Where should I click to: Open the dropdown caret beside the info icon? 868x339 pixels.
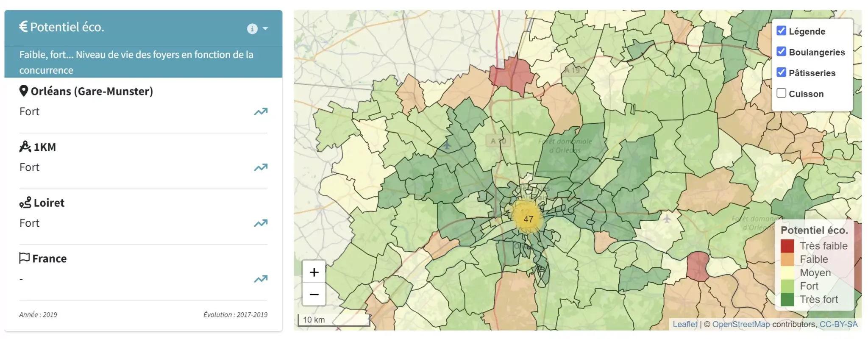click(265, 29)
